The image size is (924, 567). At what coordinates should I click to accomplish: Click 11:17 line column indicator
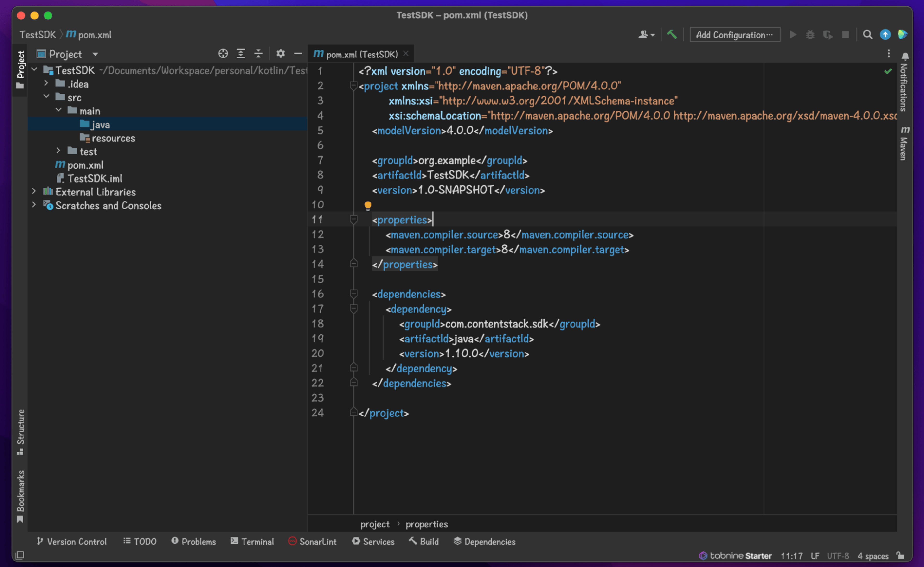[792, 555]
